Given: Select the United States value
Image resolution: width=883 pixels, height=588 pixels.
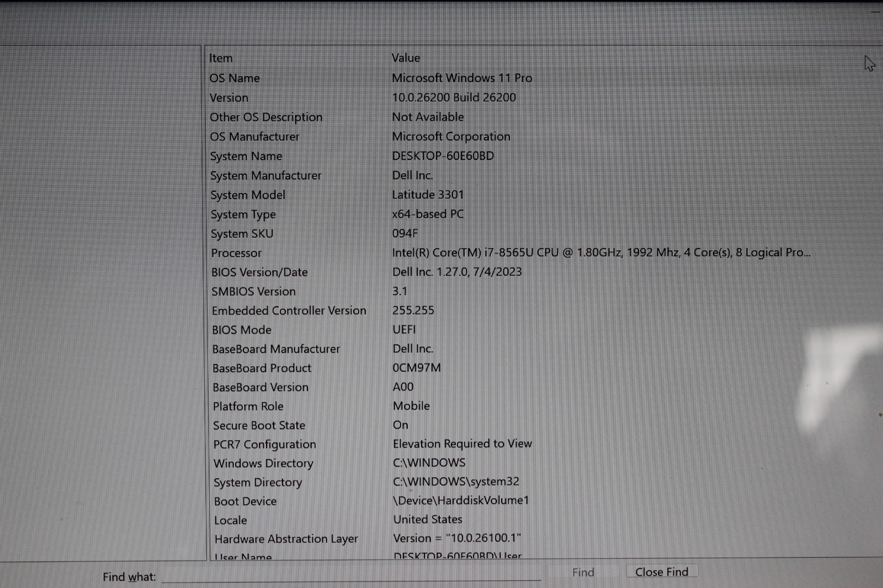Looking at the screenshot, I should [x=428, y=520].
